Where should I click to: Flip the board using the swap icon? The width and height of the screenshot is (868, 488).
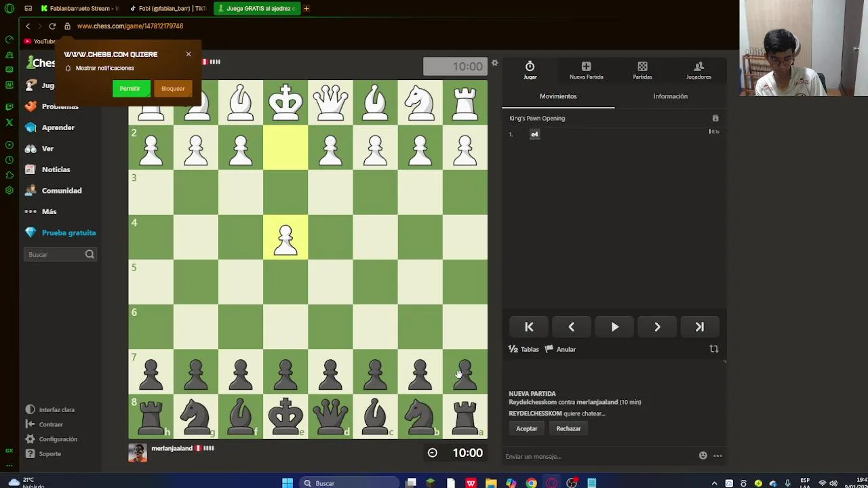713,349
